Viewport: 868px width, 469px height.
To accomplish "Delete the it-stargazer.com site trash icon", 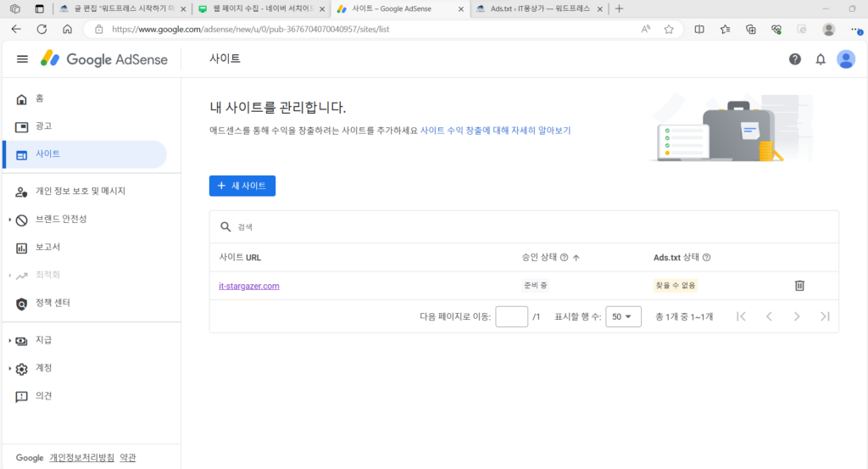I will [799, 286].
